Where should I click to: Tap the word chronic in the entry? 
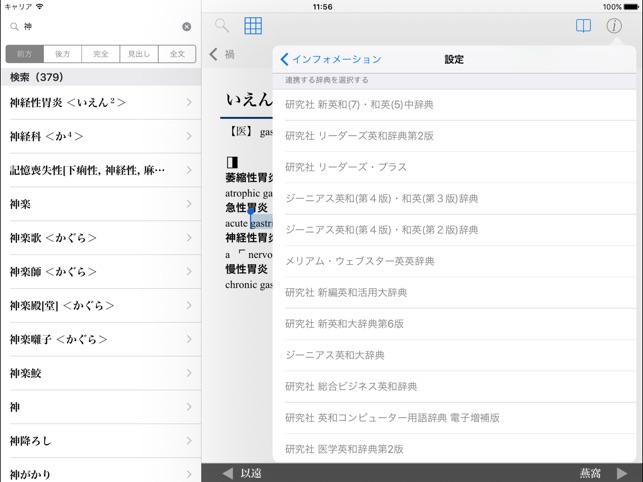point(242,285)
